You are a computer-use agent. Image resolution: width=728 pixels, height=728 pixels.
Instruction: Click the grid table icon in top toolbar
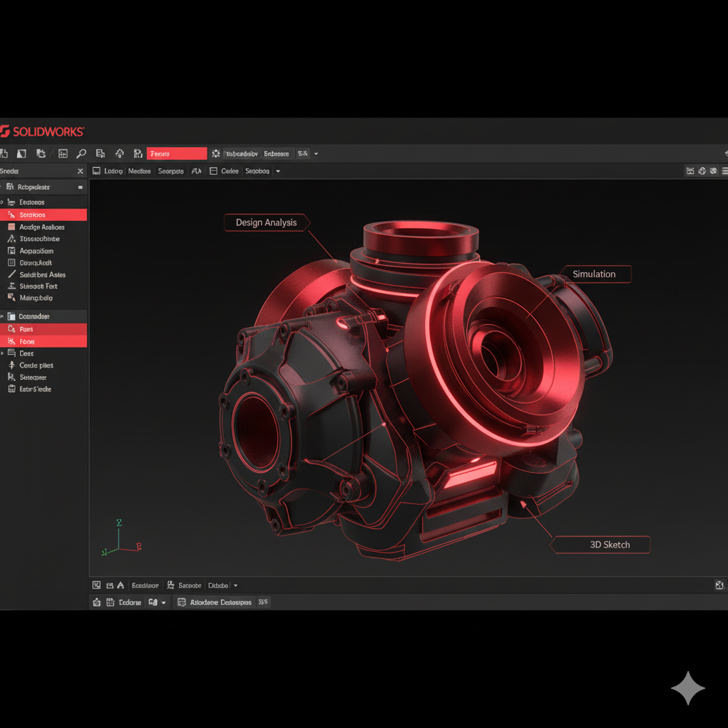(x=63, y=154)
